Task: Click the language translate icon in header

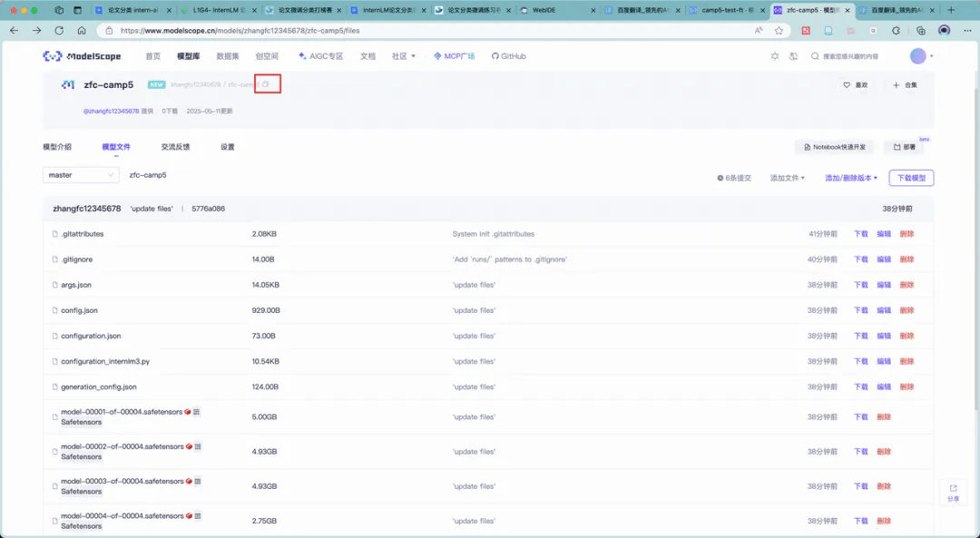Action: 794,56
